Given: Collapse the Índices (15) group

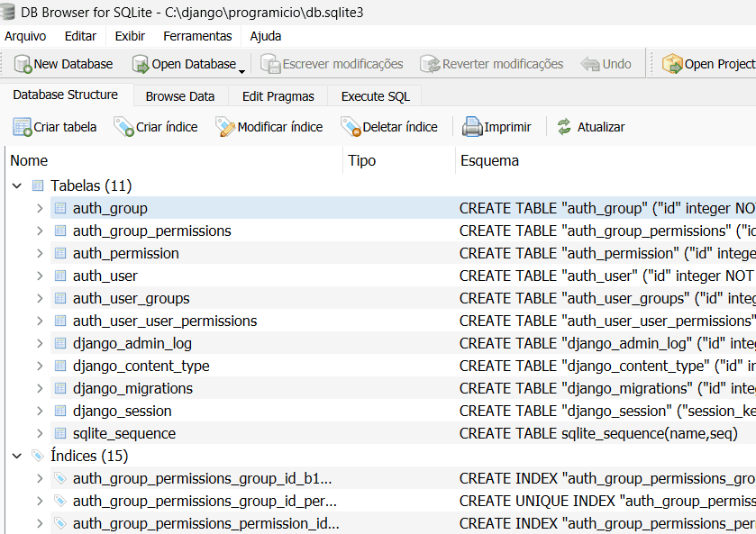Looking at the screenshot, I should click(x=17, y=456).
